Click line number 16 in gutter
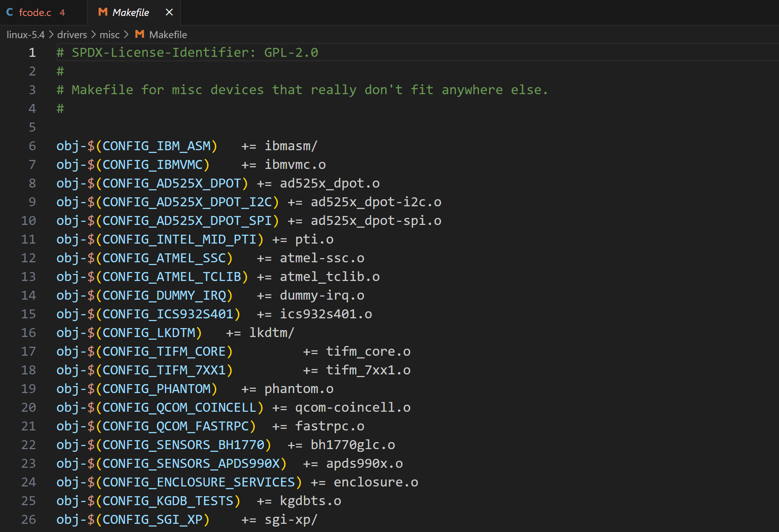The width and height of the screenshot is (779, 532). click(x=28, y=333)
